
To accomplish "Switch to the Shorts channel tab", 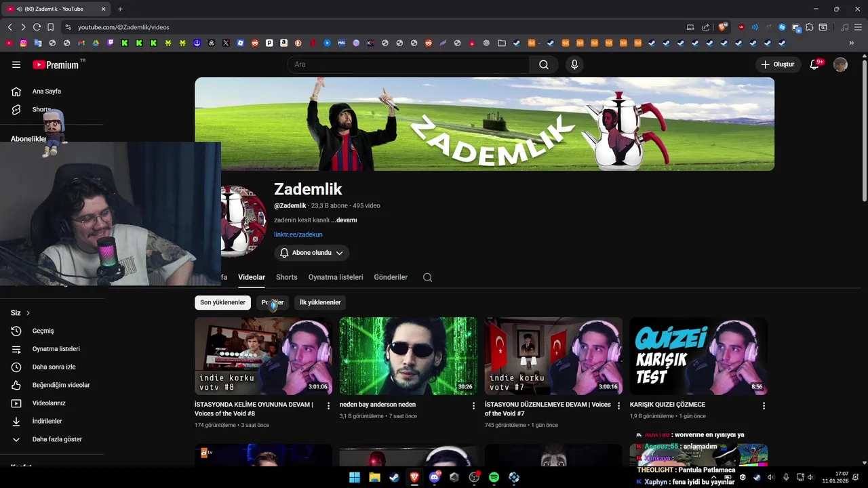I will [x=286, y=277].
